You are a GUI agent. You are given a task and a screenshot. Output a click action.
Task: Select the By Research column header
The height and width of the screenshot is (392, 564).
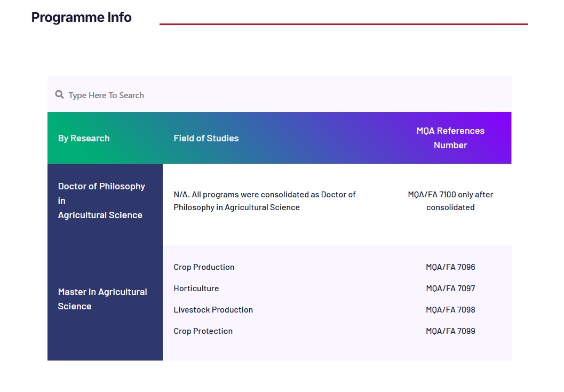(x=84, y=138)
